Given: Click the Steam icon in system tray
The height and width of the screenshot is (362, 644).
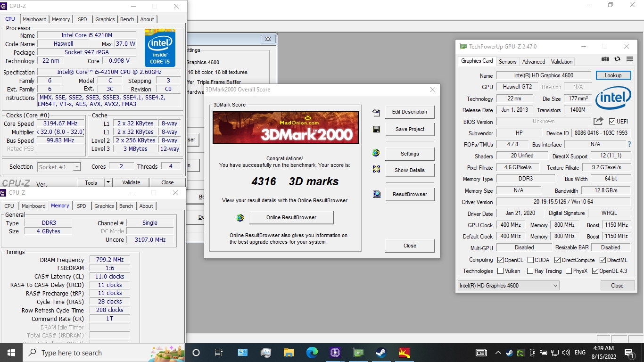Looking at the screenshot, I should [x=509, y=353].
